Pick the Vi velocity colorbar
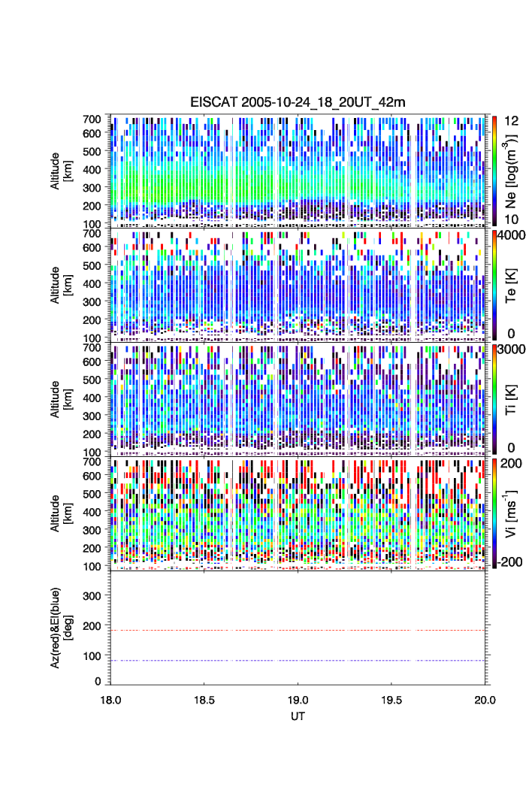This screenshot has width=532, height=799. (x=494, y=513)
